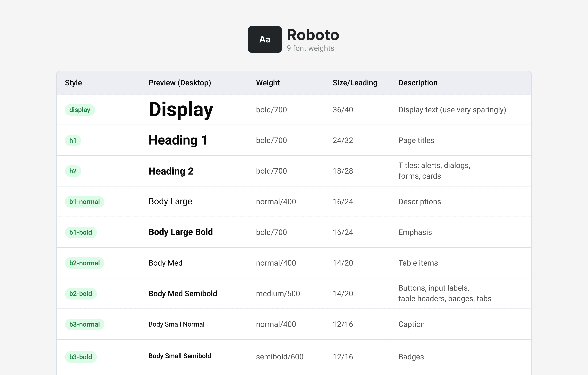Click the b1-bold style tag
Viewport: 588px width, 375px height.
[81, 232]
